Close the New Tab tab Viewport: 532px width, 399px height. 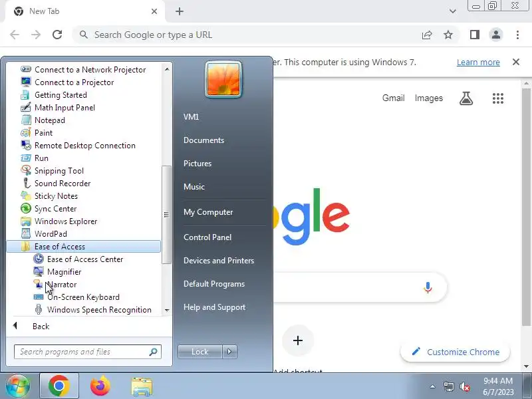[154, 11]
